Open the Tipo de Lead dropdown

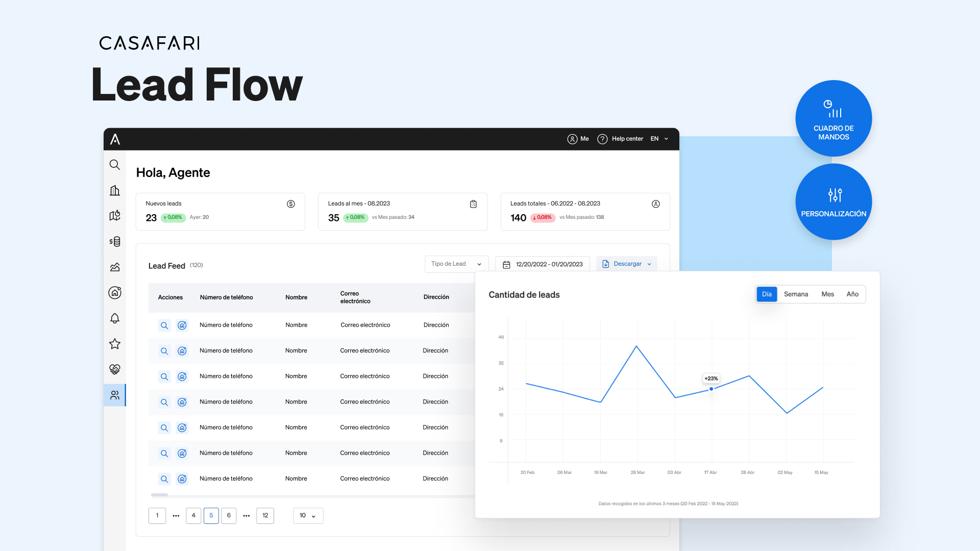pyautogui.click(x=456, y=264)
